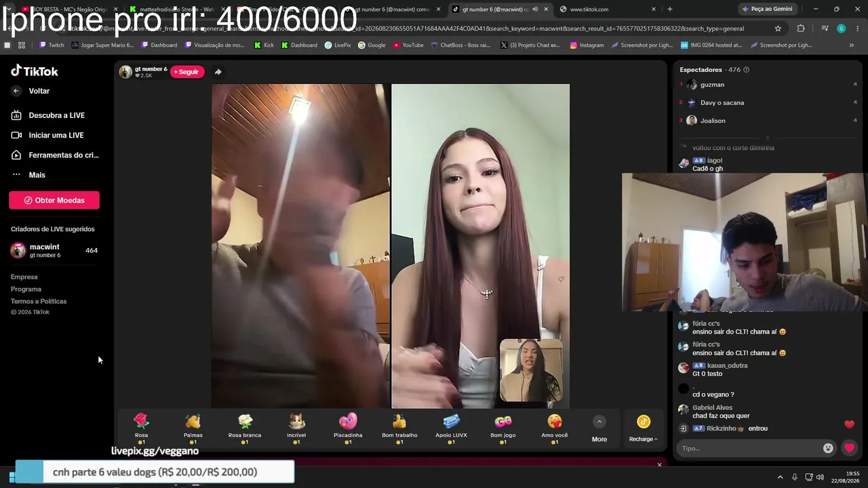The width and height of the screenshot is (868, 488).
Task: Open Termos e Políticas link
Action: point(39,301)
